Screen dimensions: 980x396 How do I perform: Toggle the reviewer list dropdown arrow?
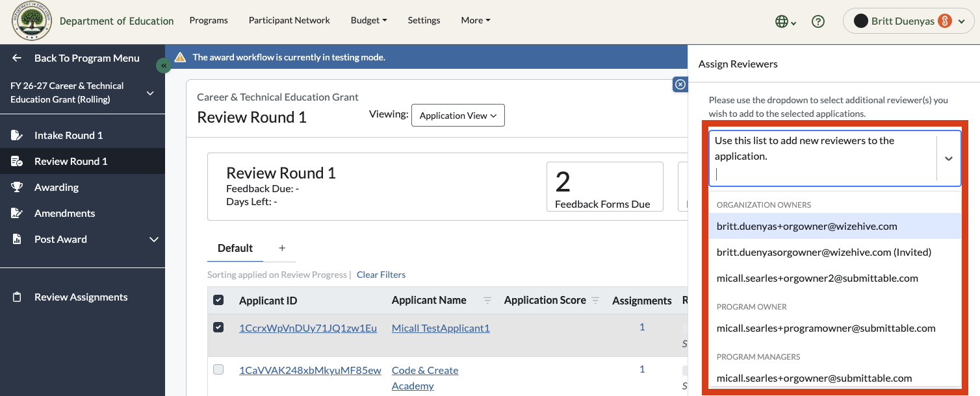(x=949, y=158)
